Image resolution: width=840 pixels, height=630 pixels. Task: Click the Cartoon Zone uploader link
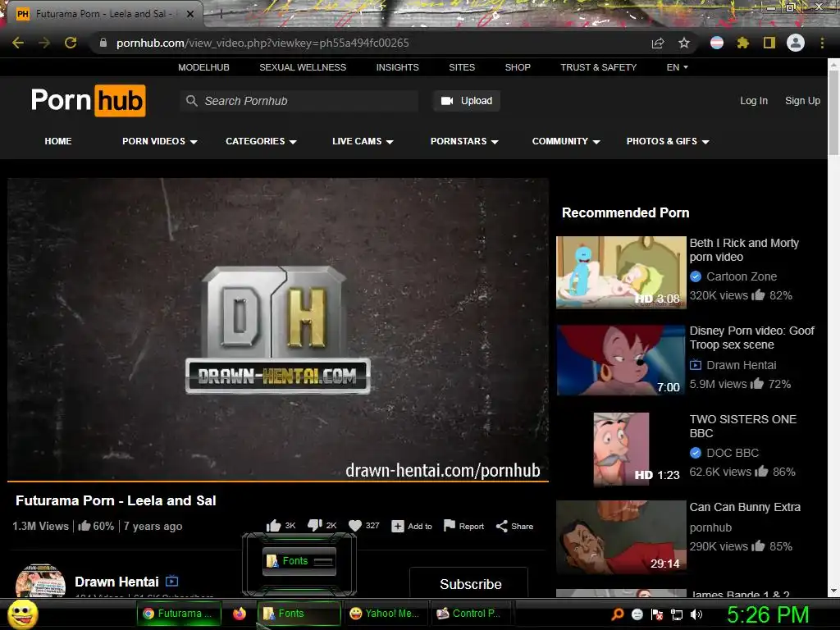pos(742,276)
